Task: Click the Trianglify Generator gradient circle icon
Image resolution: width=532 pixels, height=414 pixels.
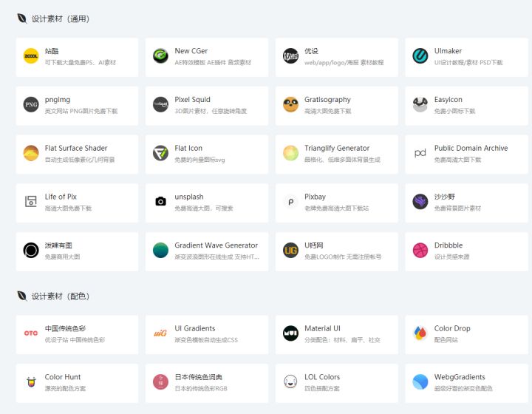Action: point(290,153)
